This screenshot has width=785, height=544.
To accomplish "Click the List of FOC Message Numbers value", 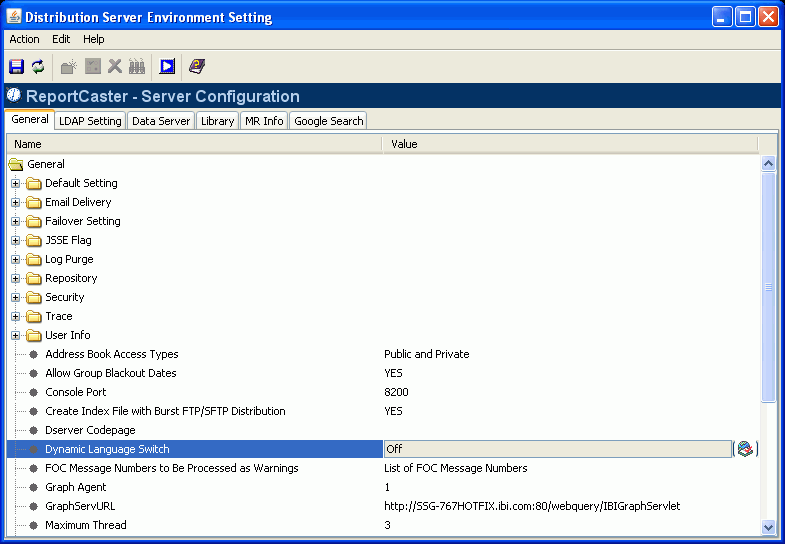I will [x=456, y=468].
